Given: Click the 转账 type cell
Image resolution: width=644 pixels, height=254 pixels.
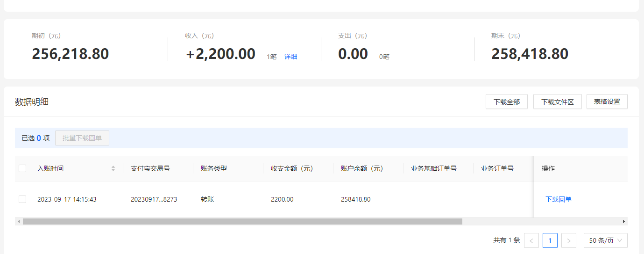Looking at the screenshot, I should click(x=207, y=199).
